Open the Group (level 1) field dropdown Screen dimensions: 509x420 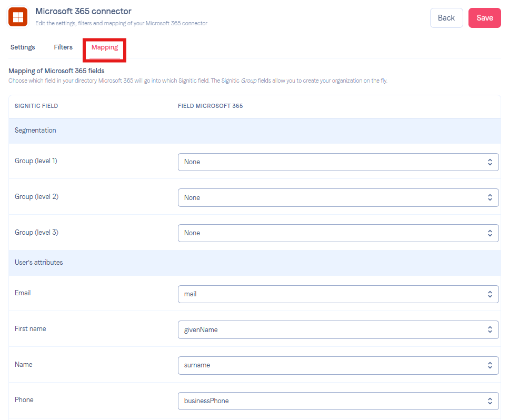(x=338, y=162)
